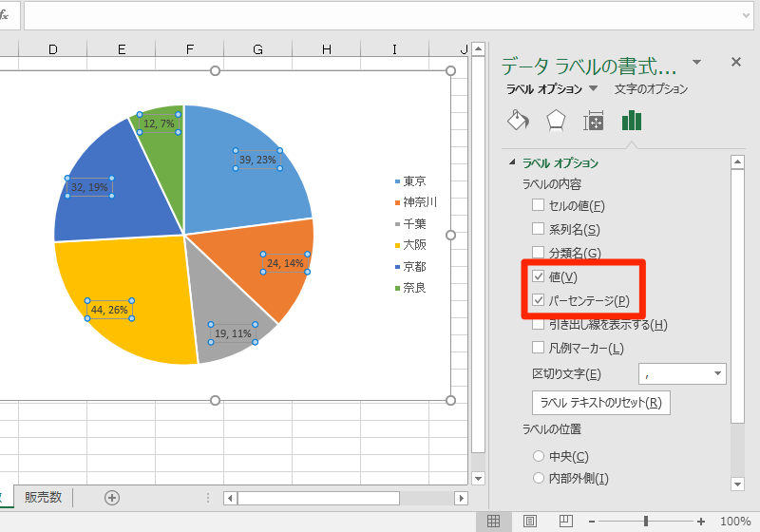This screenshot has height=532, width=760.
Task: Select the 19, 11% data label
Action: pos(233,333)
